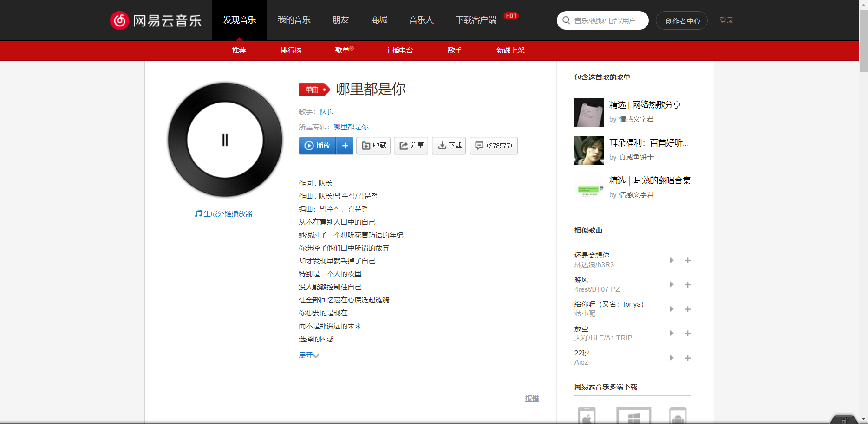
Task: Download the song via the 下载 button
Action: tap(449, 146)
